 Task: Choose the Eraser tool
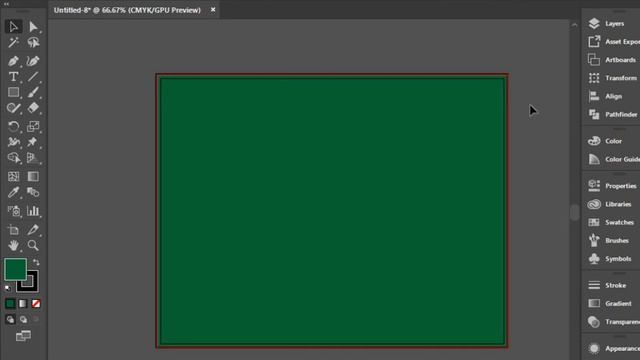coord(33,108)
